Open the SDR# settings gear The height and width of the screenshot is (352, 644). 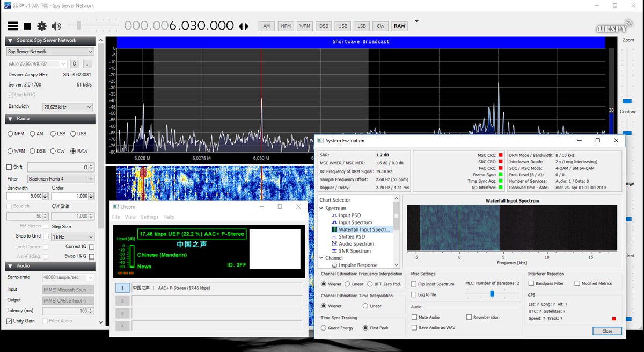tap(42, 26)
